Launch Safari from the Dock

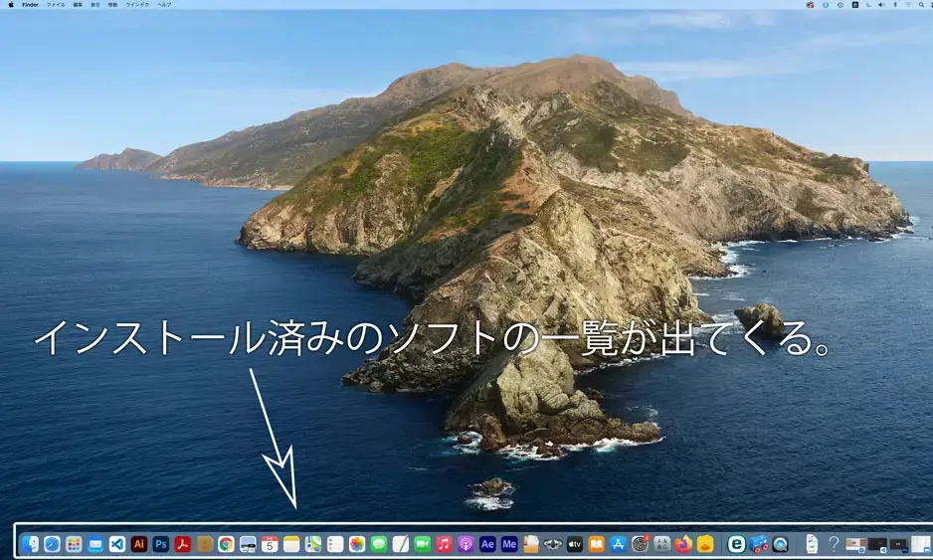[x=52, y=543]
